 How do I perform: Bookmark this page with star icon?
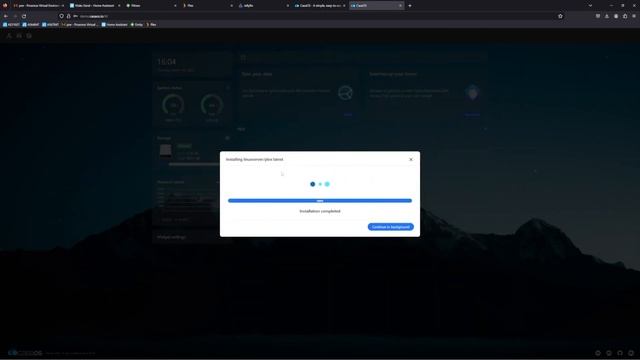(x=560, y=16)
